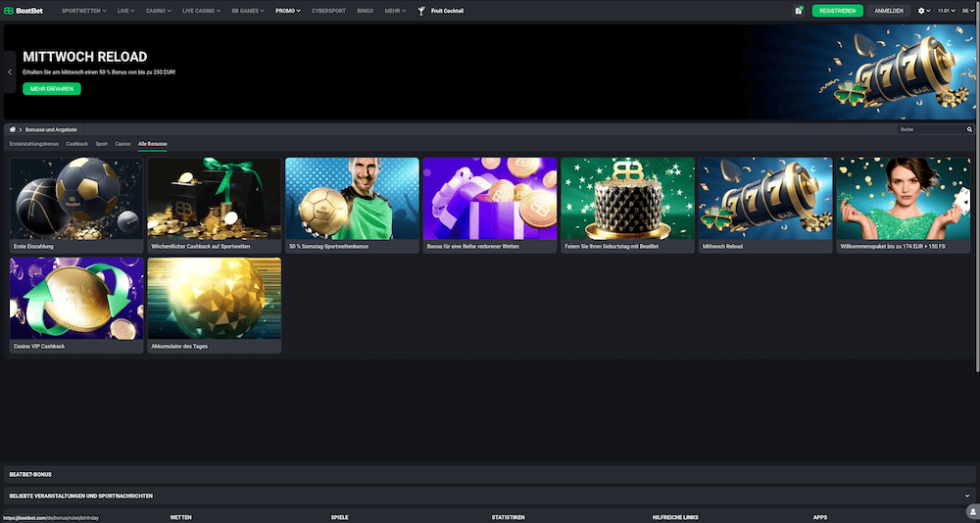This screenshot has width=980, height=523.
Task: Open the 11.01 time dropdown
Action: tap(947, 11)
